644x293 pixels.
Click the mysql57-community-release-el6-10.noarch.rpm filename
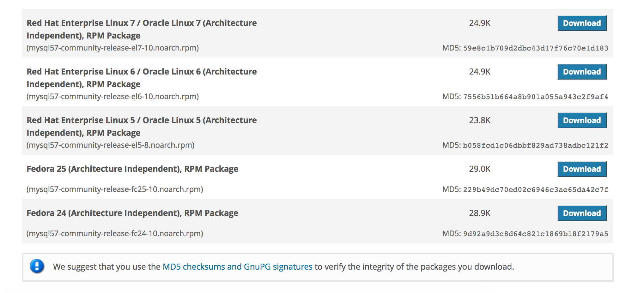[x=112, y=97]
